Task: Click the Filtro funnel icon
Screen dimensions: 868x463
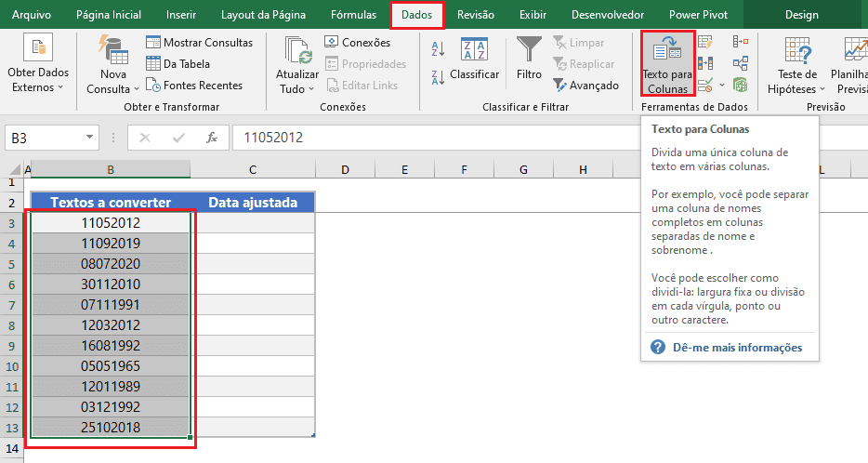Action: coord(529,49)
